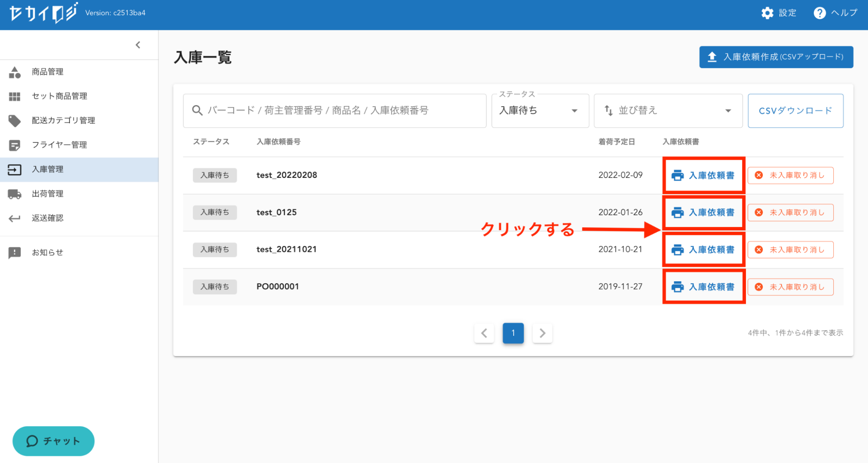This screenshot has height=463, width=868.
Task: Click the 出荷管理 truck icon
Action: pyautogui.click(x=15, y=194)
